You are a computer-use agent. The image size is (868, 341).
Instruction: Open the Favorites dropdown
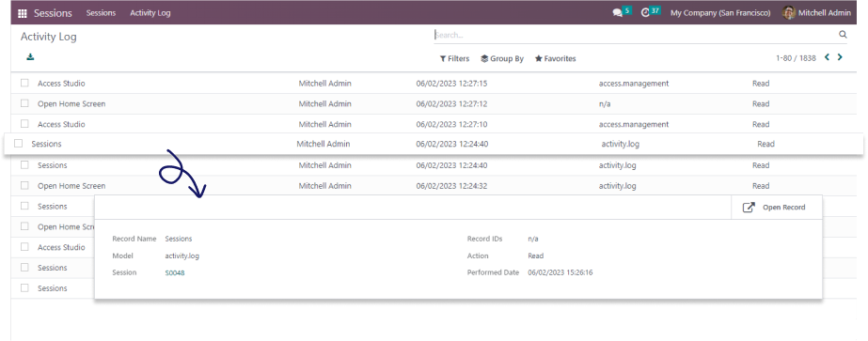pos(555,58)
